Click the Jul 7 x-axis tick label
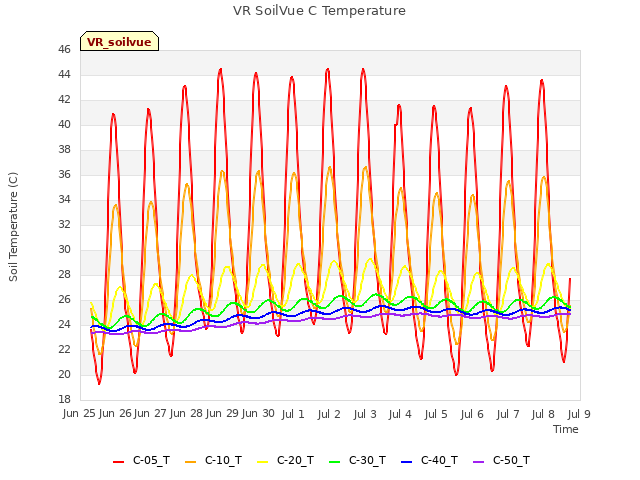This screenshot has height=480, width=640. click(508, 414)
